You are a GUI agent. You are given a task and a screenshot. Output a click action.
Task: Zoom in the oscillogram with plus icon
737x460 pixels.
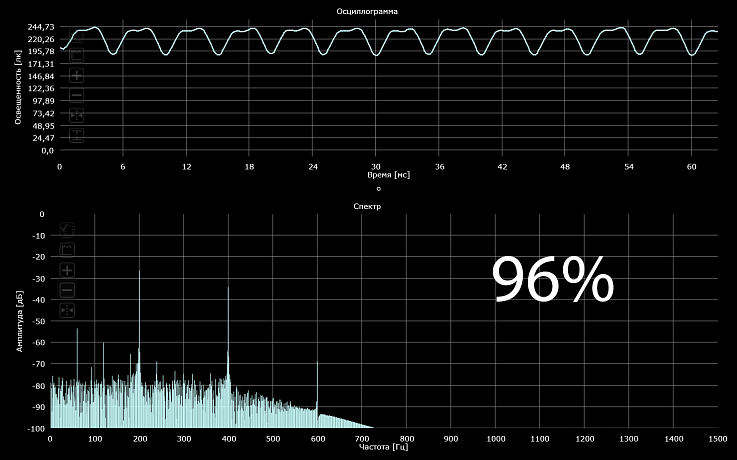[x=76, y=76]
